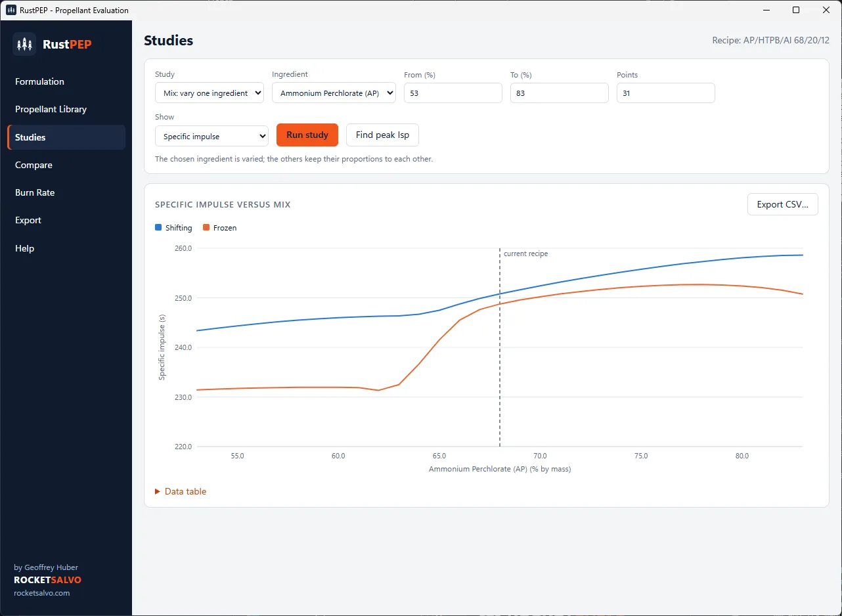Open the rocketsalvo.com link
Screen dimensions: 842x616
(41, 592)
